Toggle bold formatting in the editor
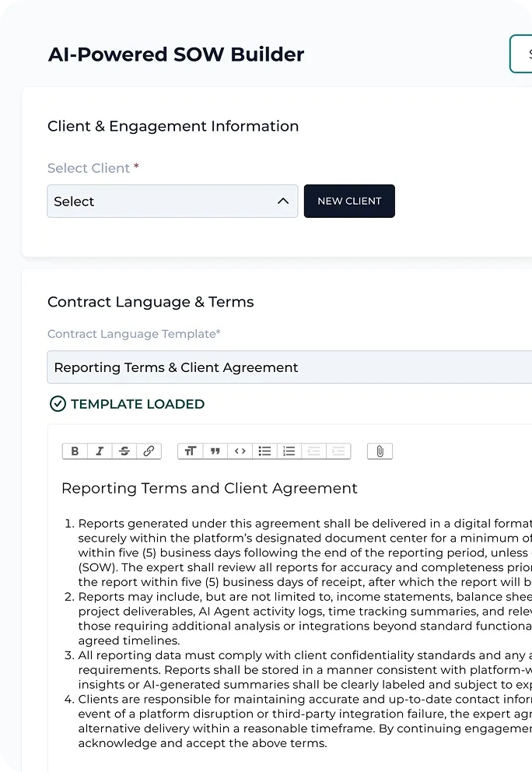This screenshot has height=772, width=532. click(75, 451)
